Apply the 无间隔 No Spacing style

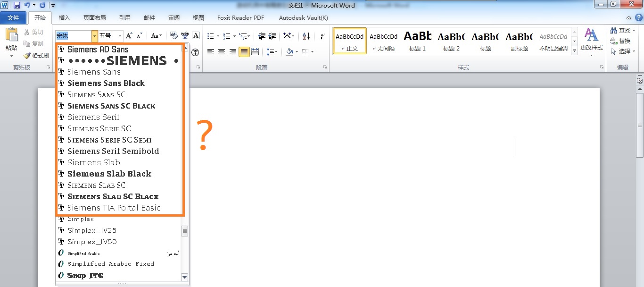point(384,41)
